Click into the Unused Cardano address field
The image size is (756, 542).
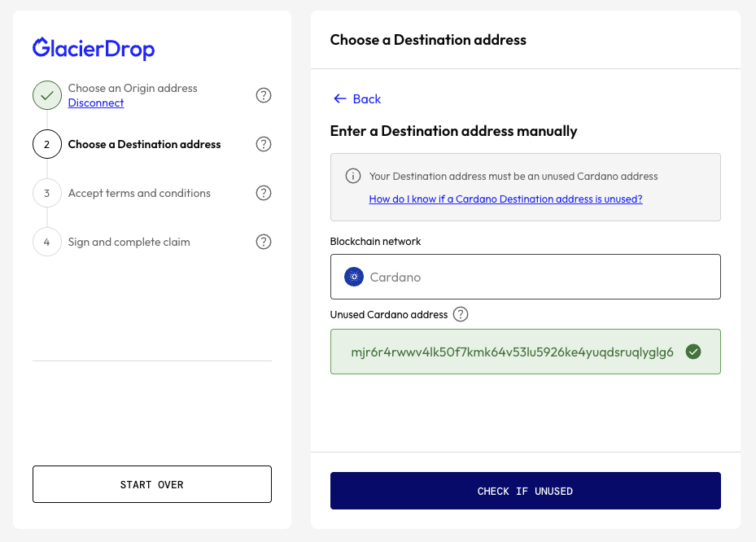pyautogui.click(x=512, y=352)
